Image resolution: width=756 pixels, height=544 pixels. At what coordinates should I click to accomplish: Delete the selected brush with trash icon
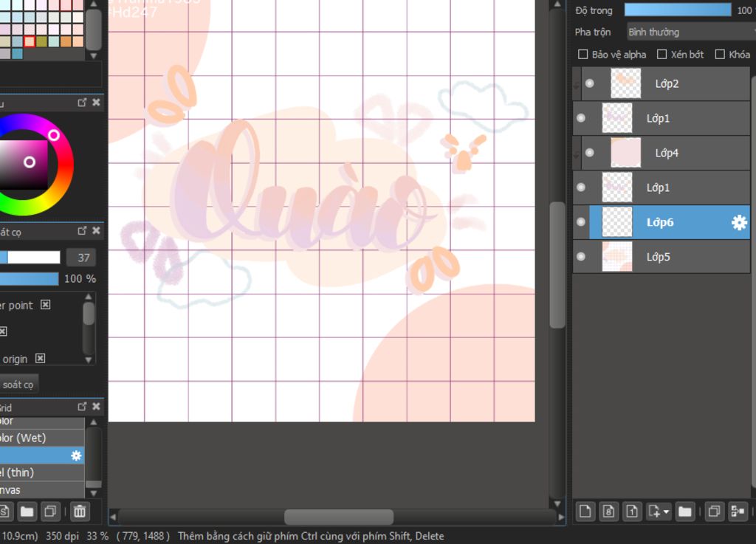80,512
